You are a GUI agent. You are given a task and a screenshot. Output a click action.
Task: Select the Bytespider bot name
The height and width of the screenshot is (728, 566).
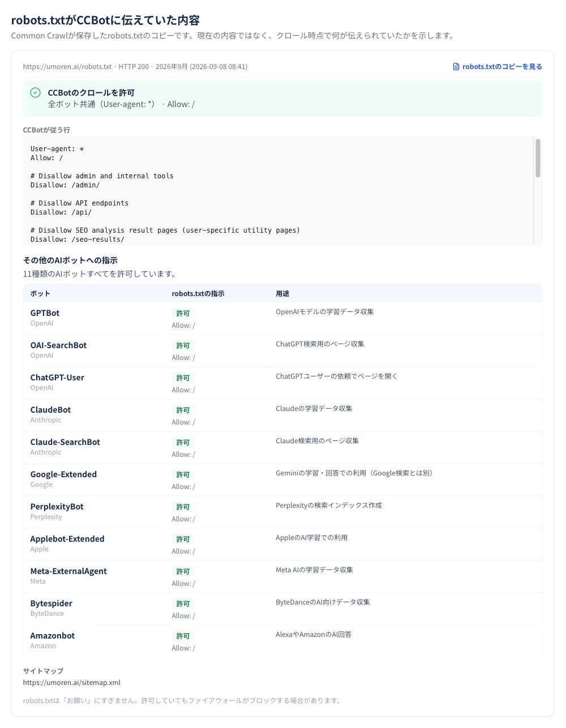pos(52,603)
